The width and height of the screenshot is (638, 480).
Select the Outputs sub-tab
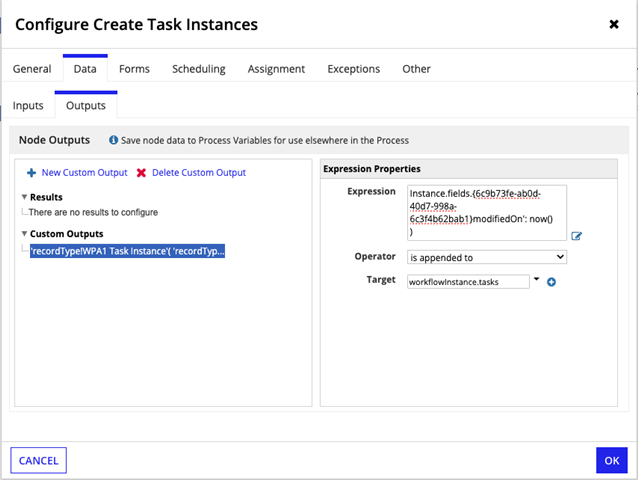click(86, 105)
